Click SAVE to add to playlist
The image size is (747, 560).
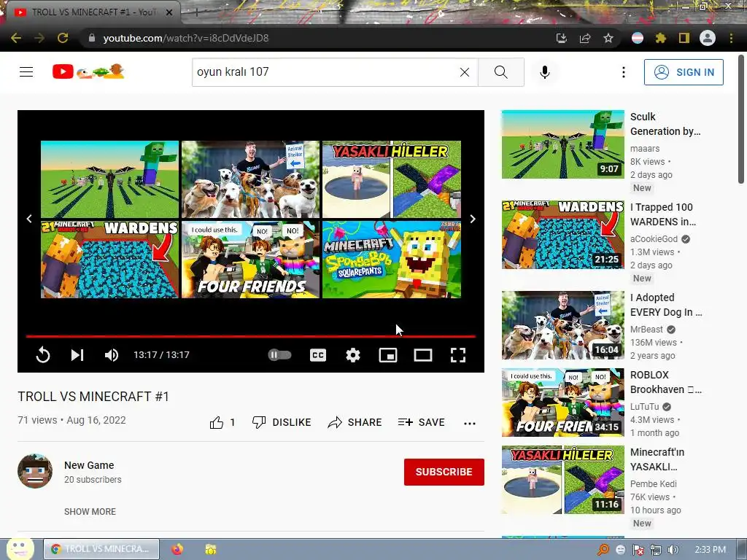tap(421, 422)
